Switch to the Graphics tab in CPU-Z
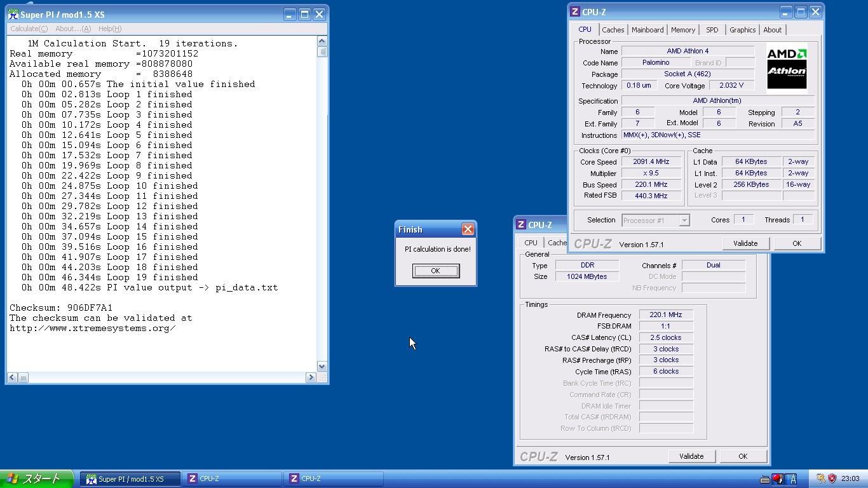This screenshot has height=488, width=868. pos(742,30)
